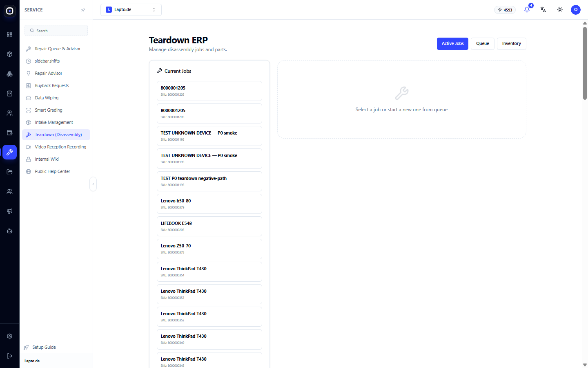Open the settings gear in left rail
This screenshot has width=588, height=368.
10,337
